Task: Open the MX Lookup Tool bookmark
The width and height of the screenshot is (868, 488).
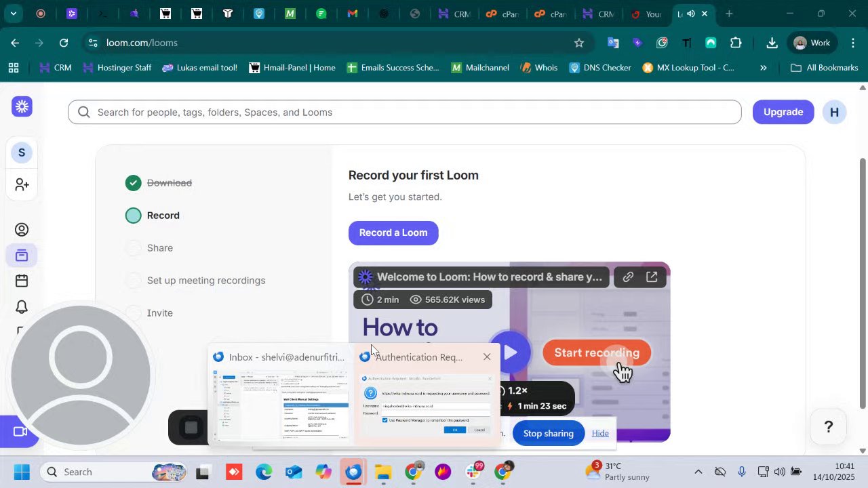Action: point(688,68)
